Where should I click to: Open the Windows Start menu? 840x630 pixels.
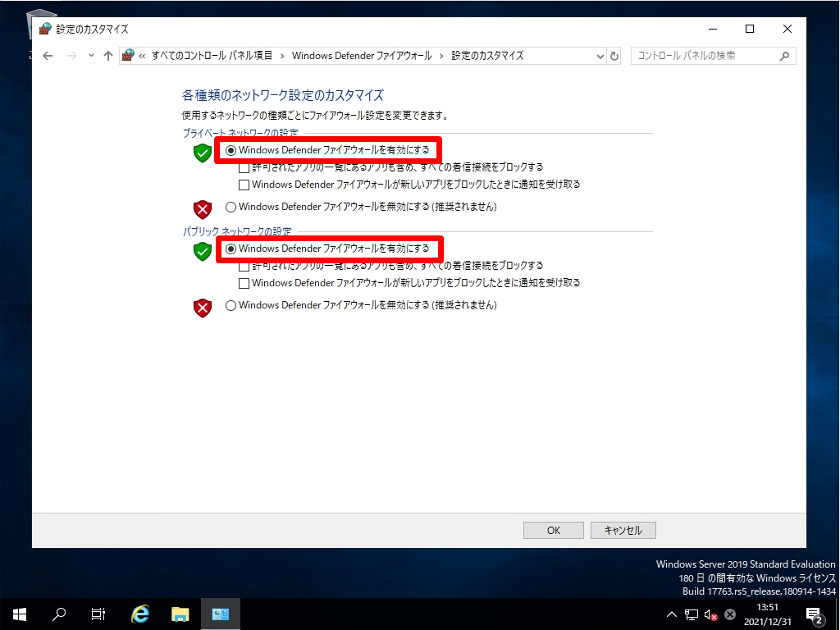coord(20,614)
